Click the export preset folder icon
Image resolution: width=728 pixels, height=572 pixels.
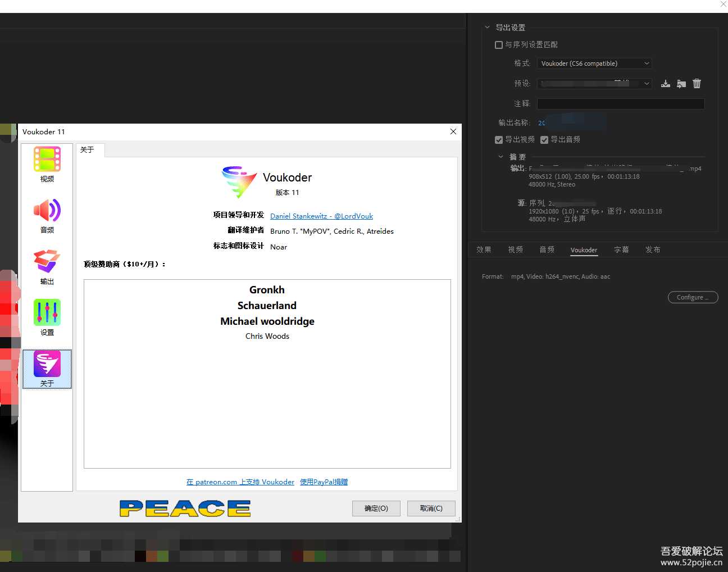click(681, 83)
